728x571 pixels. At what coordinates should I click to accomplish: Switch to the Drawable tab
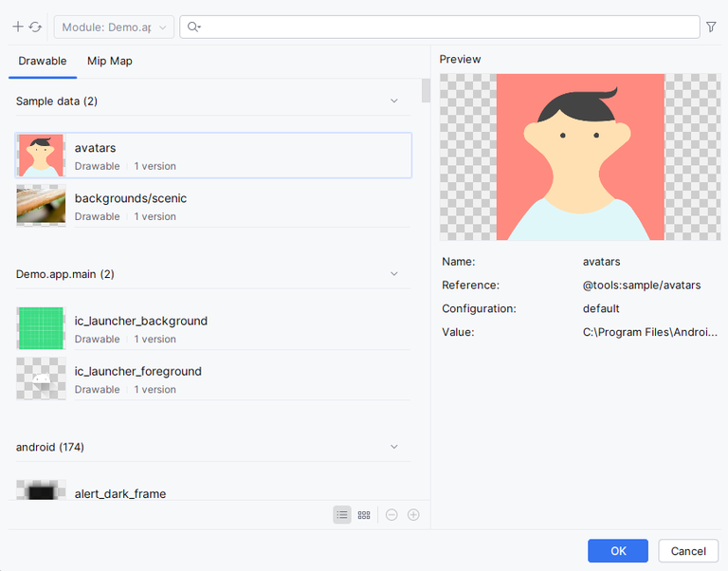[x=43, y=61]
